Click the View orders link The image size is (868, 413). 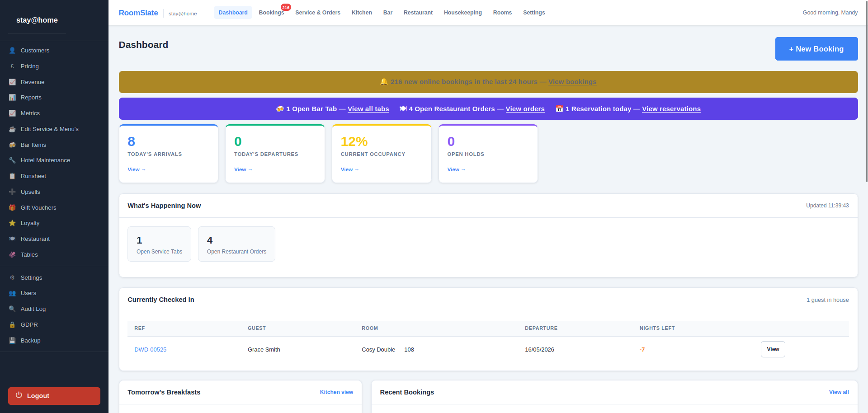pyautogui.click(x=525, y=109)
